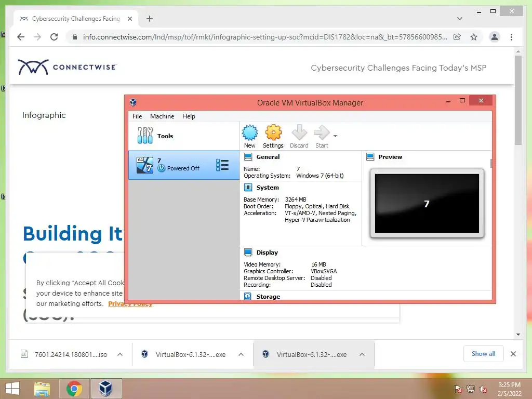This screenshot has width=532, height=399.
Task: Open File Explorer from the taskbar
Action: click(x=42, y=389)
